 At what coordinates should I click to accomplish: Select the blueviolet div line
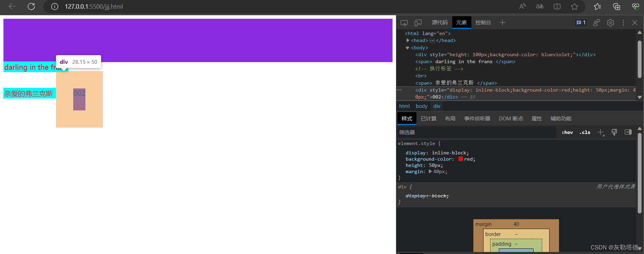[x=505, y=55]
